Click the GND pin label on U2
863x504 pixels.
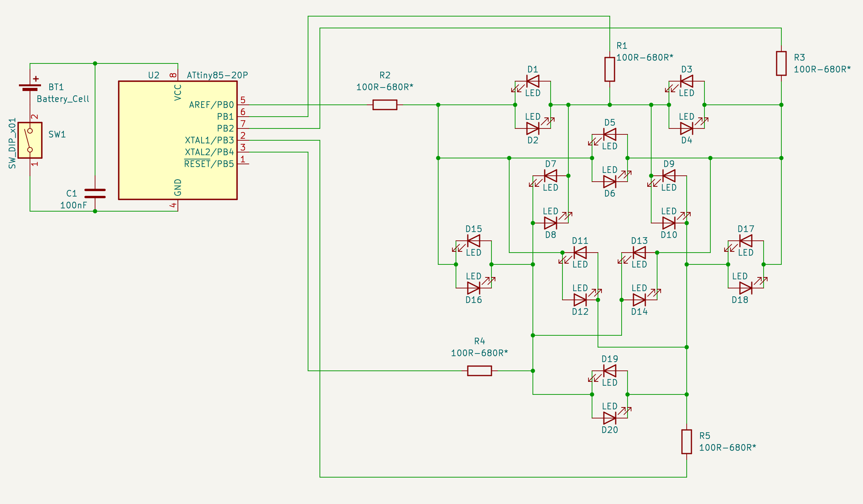click(178, 188)
